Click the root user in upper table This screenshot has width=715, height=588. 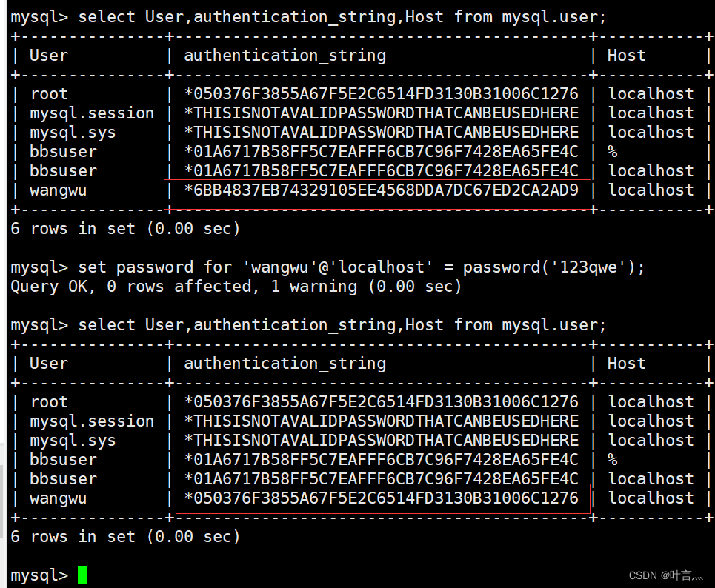pyautogui.click(x=49, y=94)
